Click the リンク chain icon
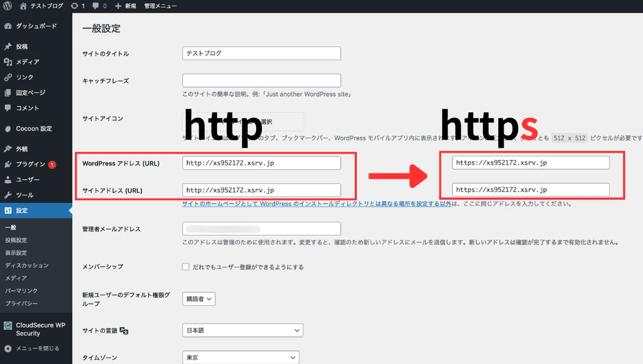Image resolution: width=643 pixels, height=364 pixels. click(x=8, y=78)
